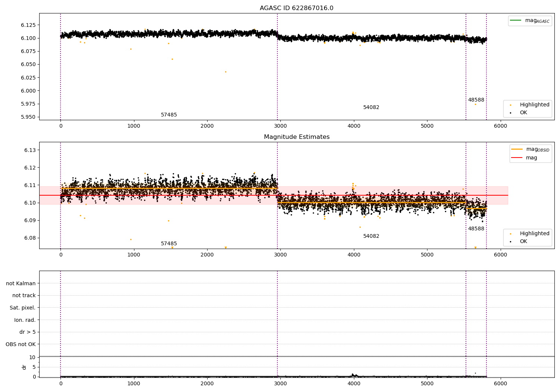Click the 54082 label in Magnitude Estimates plot
This screenshot has height=392, width=560.
371,236
